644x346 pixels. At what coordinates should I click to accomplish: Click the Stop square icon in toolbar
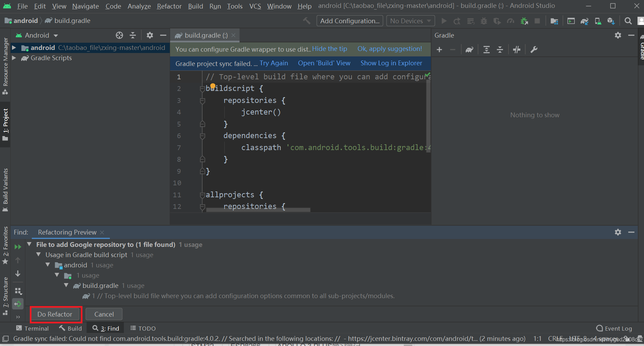[537, 21]
